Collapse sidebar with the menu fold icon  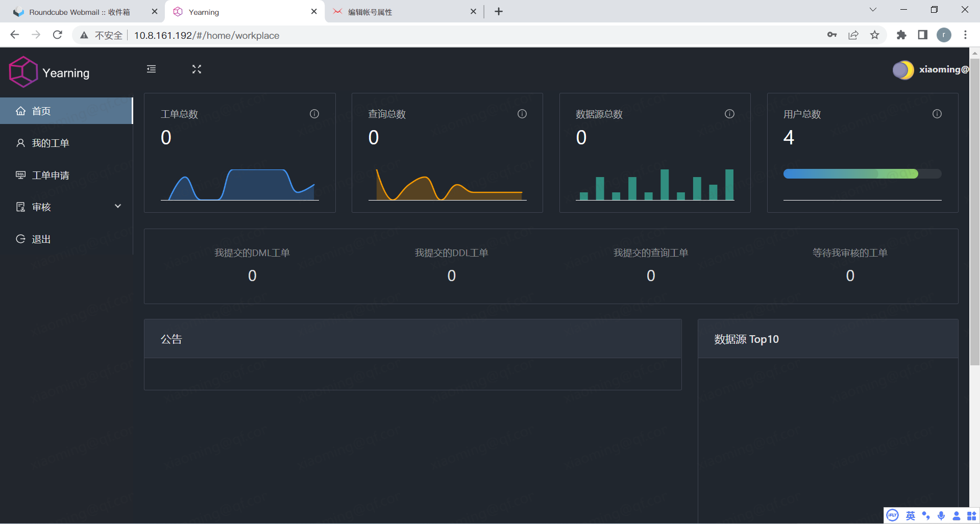pyautogui.click(x=152, y=69)
